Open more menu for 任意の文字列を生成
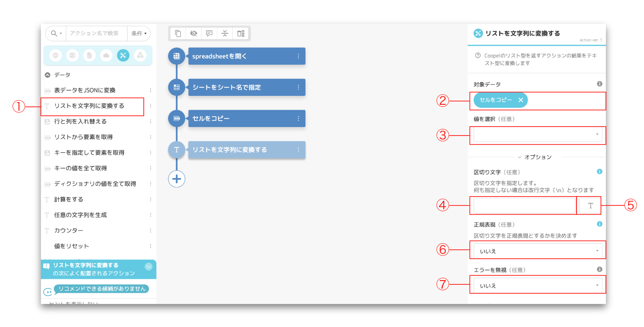644x327 pixels. click(x=151, y=215)
